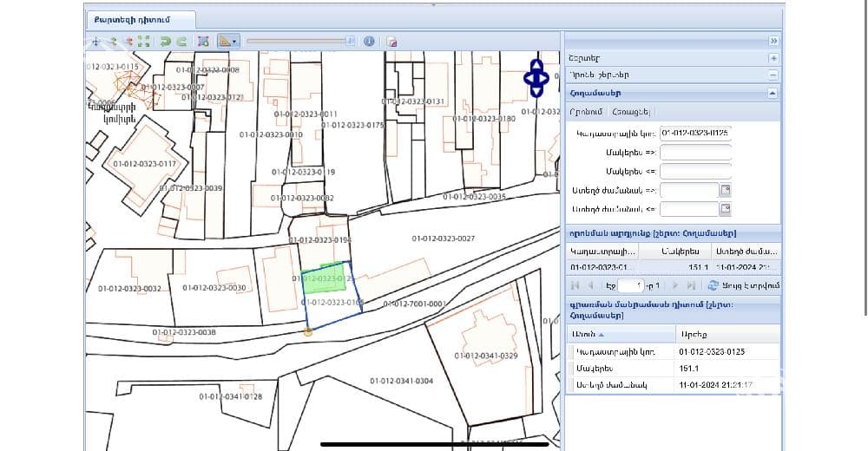Select area value 151.1 in details grid
The image size is (868, 451).
click(x=688, y=369)
